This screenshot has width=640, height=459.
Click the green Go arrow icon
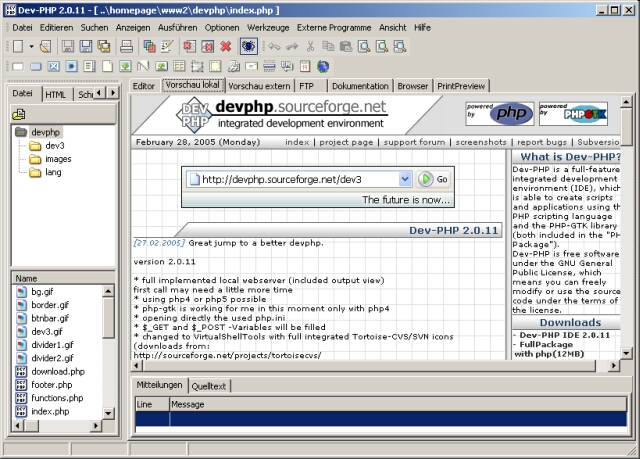point(426,179)
